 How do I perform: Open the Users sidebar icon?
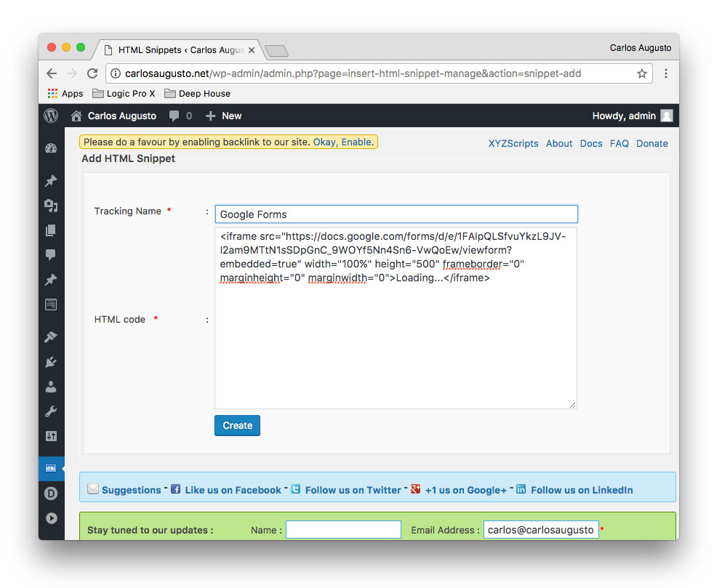click(51, 387)
